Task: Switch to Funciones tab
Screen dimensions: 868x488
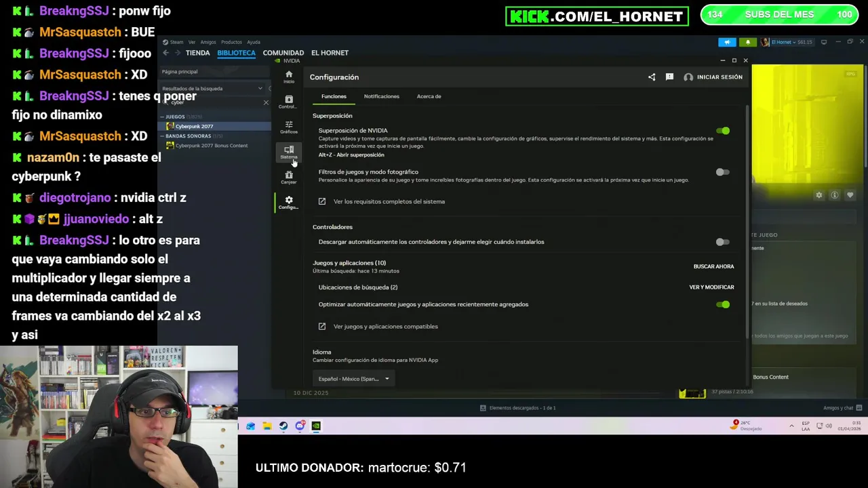Action: [334, 96]
